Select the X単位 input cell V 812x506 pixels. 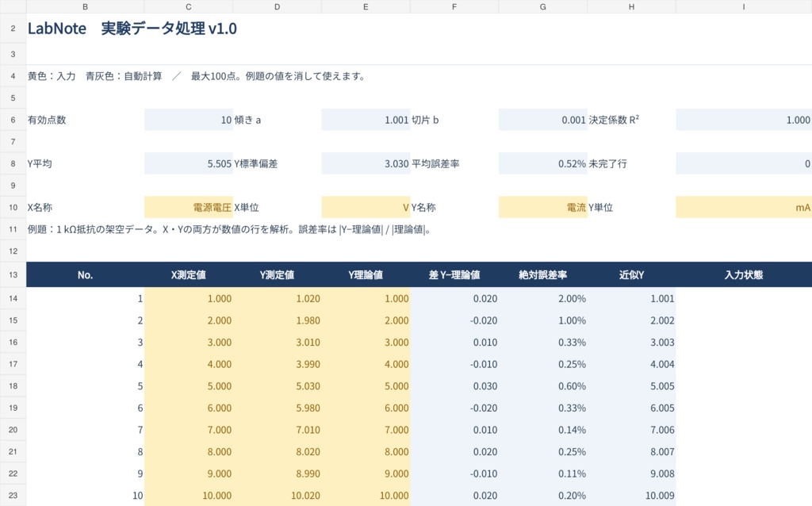[366, 207]
